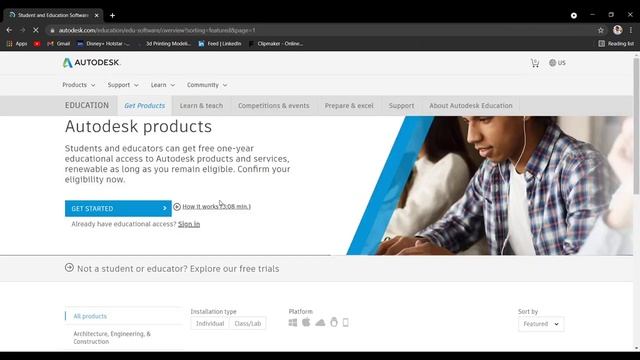Image resolution: width=640 pixels, height=360 pixels.
Task: Switch to the Get Products tab
Action: [x=144, y=106]
